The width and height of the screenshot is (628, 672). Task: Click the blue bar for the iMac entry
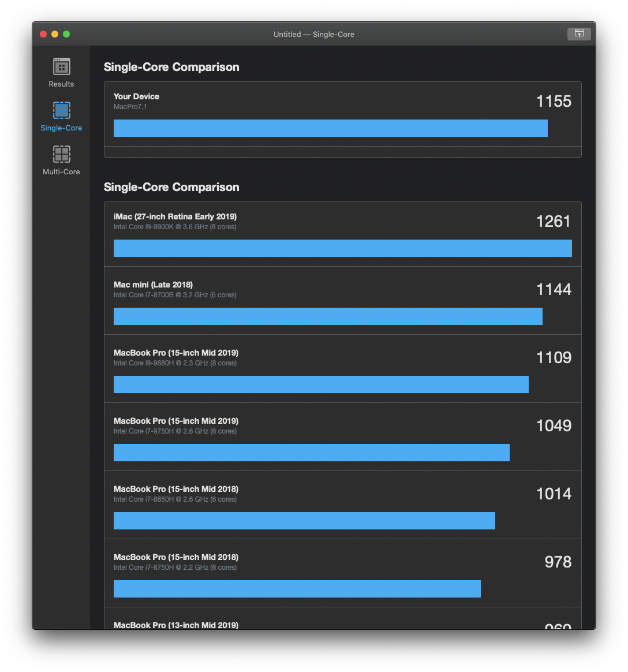coord(343,248)
